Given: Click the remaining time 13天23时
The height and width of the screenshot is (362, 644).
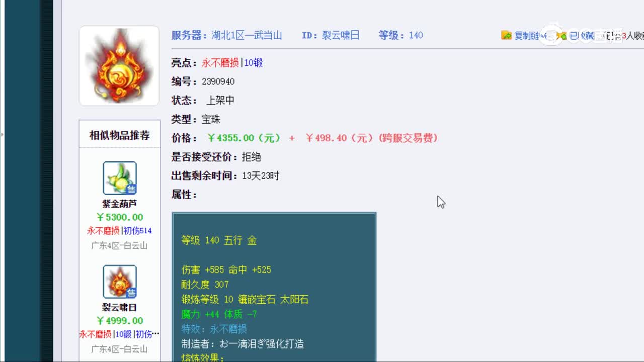Looking at the screenshot, I should [261, 176].
